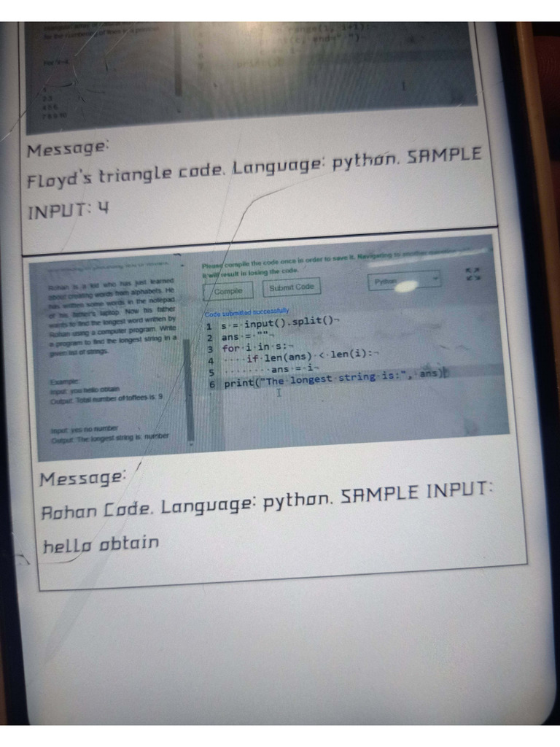Toggle fullscreen editor via expand arrows icon
This screenshot has width=560, height=747.
point(472,274)
